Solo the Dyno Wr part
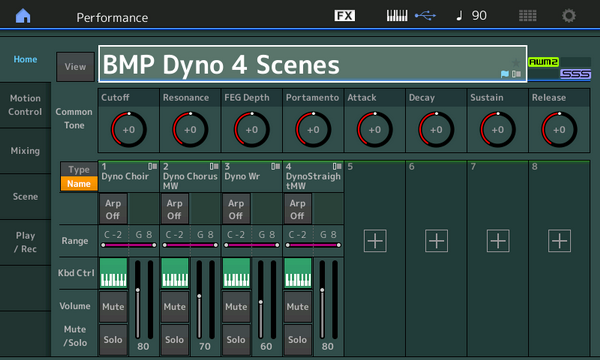600x360 pixels. tap(236, 339)
